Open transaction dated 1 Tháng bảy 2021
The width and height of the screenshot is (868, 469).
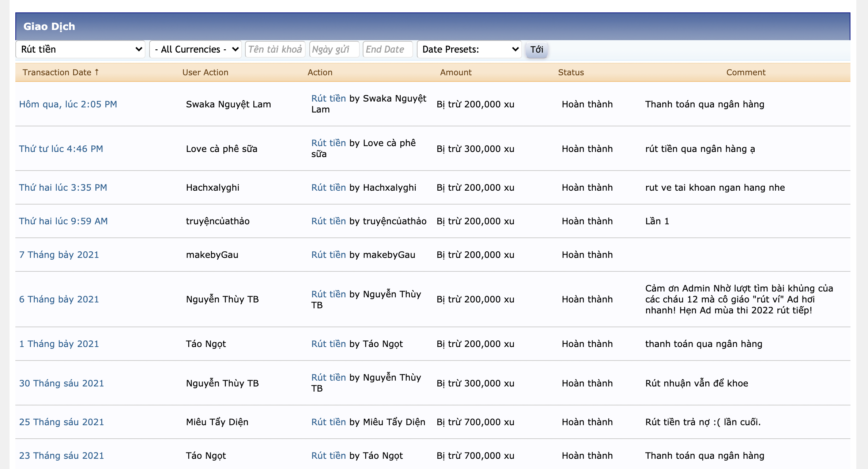[x=59, y=344]
